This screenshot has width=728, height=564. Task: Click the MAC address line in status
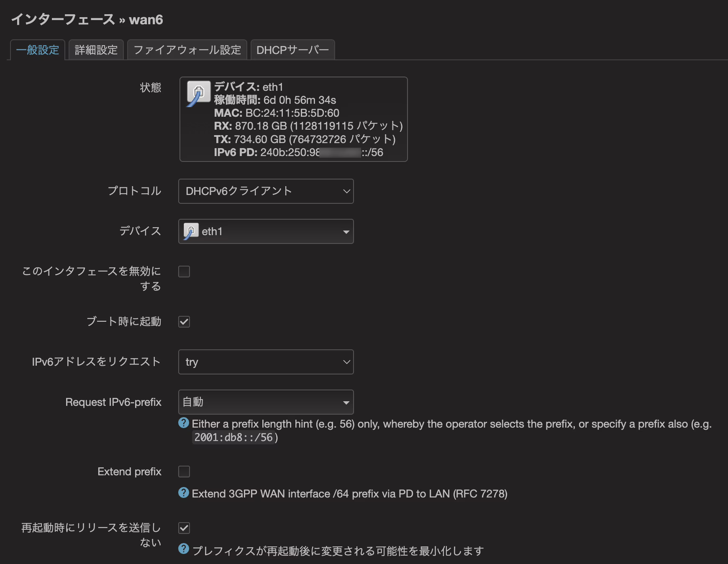point(277,113)
